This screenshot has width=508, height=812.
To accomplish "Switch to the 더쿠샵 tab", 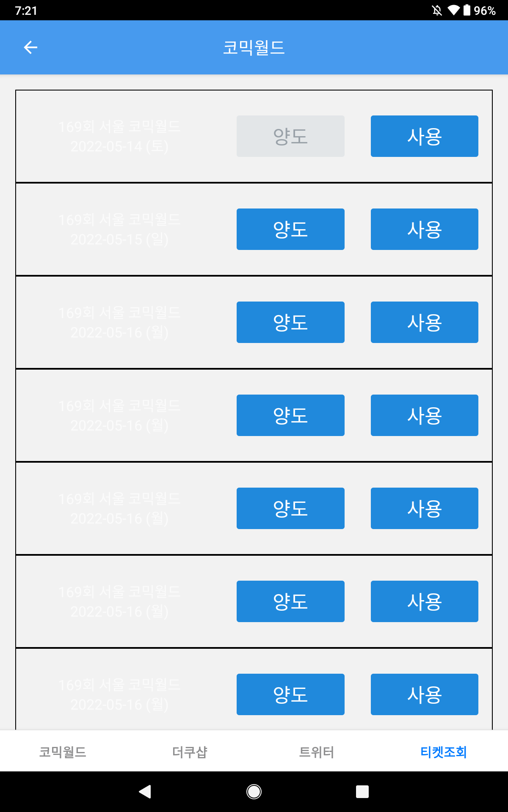I will (190, 752).
